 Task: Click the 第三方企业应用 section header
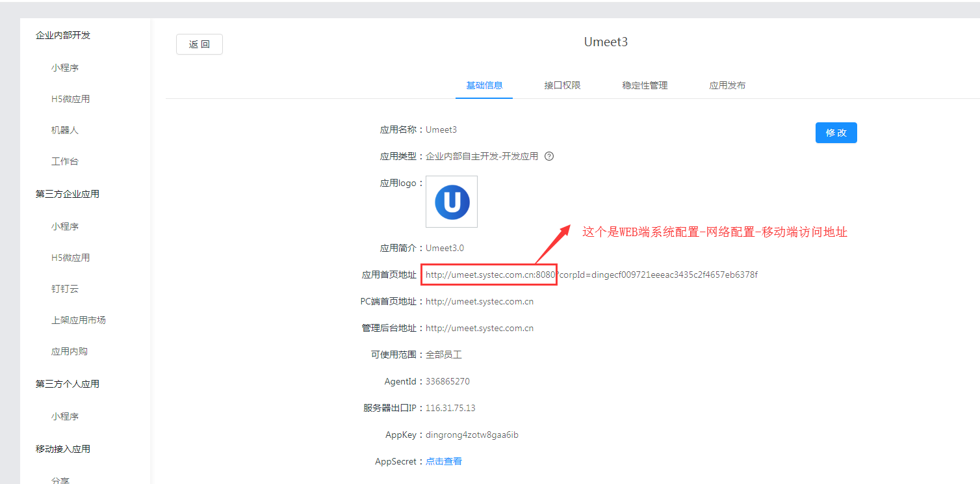[68, 194]
